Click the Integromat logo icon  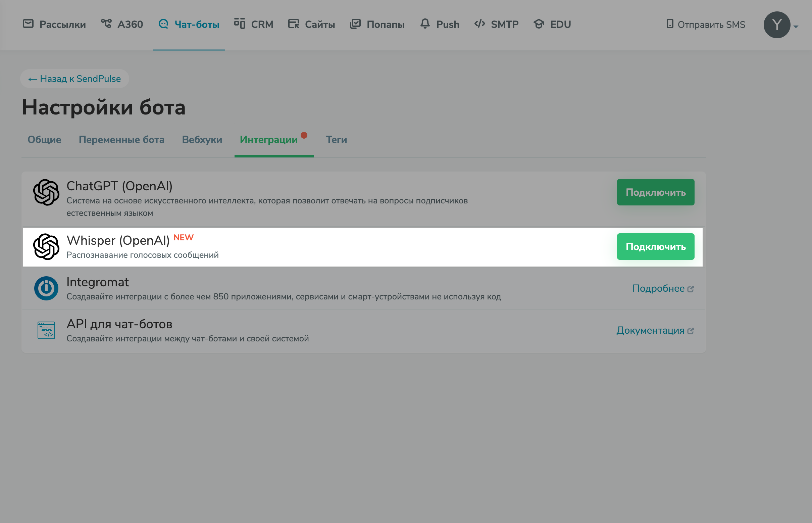pos(46,288)
